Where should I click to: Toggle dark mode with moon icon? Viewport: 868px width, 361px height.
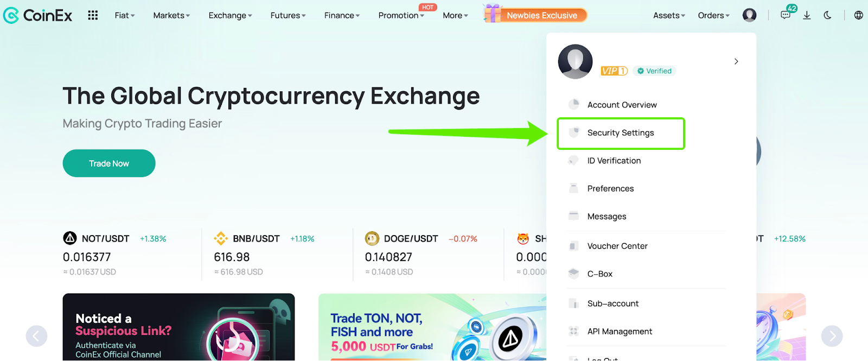click(827, 15)
